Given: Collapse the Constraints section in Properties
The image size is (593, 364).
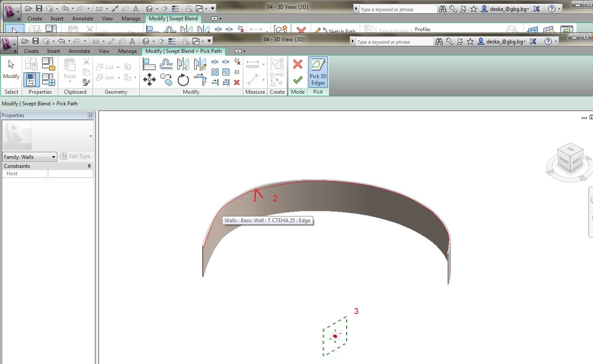Looking at the screenshot, I should click(x=89, y=166).
